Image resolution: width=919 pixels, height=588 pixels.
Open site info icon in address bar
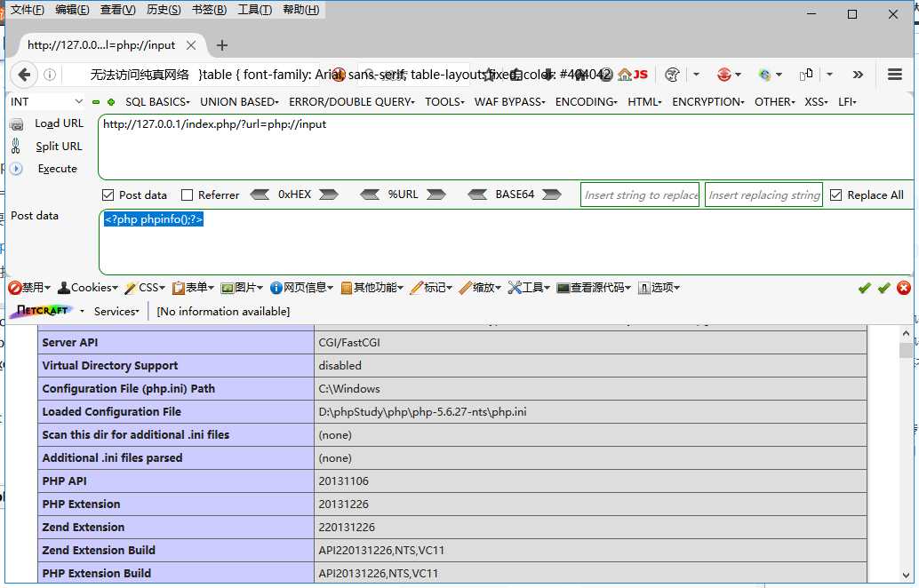[x=50, y=75]
